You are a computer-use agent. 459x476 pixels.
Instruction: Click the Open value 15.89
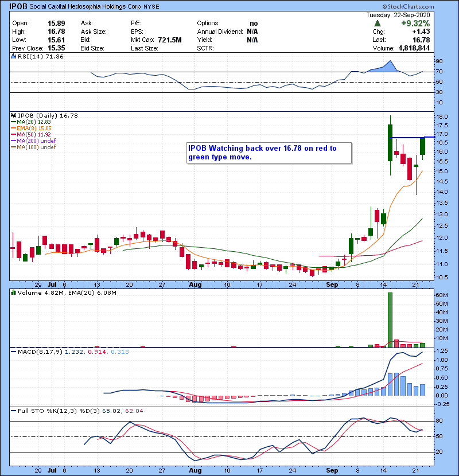tap(56, 24)
